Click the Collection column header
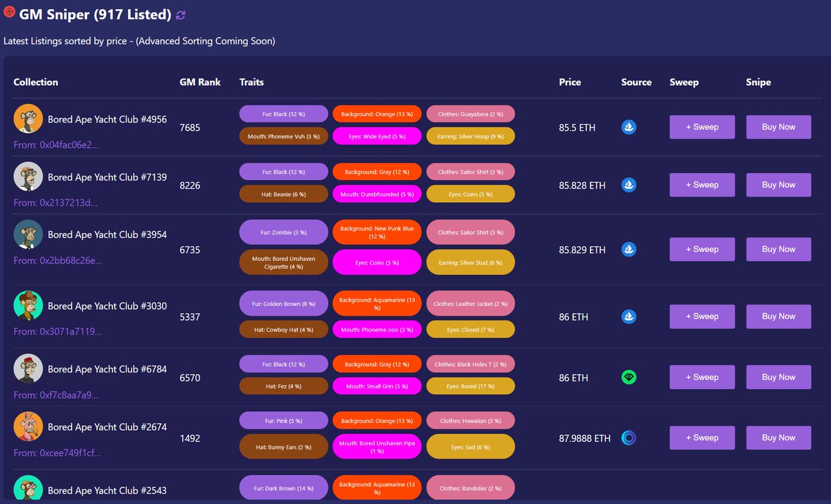This screenshot has height=504, width=831. [36, 82]
